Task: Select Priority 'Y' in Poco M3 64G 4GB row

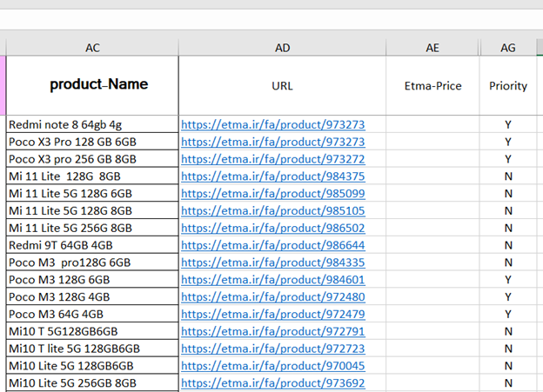Action: click(508, 314)
